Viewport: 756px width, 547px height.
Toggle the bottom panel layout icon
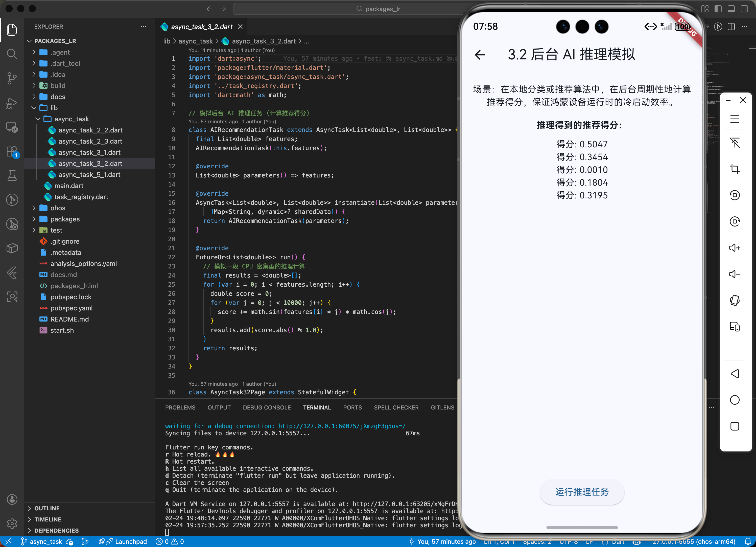pos(731,9)
